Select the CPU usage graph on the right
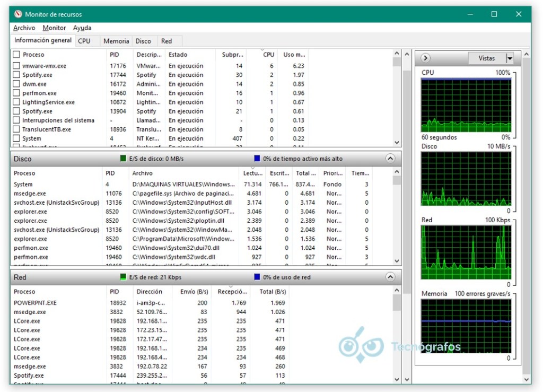 466,103
